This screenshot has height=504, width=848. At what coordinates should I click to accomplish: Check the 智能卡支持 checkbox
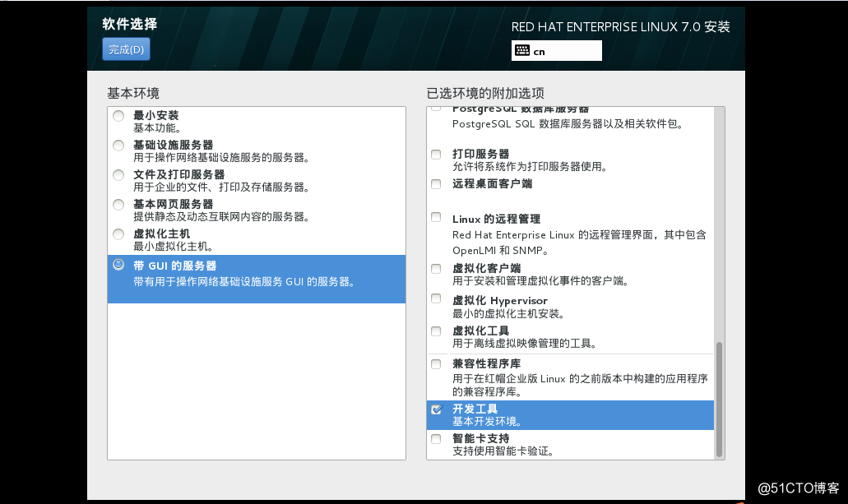[436, 439]
